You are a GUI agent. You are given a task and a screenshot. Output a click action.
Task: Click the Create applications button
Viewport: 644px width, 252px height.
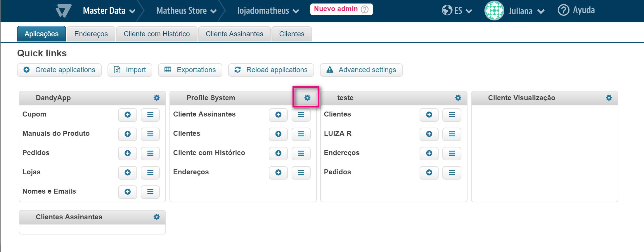tap(59, 70)
